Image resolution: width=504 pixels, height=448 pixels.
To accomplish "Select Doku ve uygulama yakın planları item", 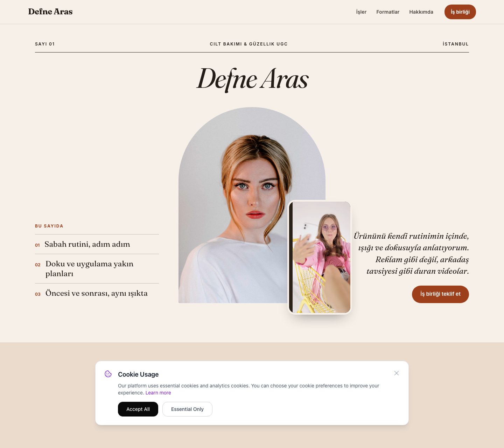I will 97,269.
